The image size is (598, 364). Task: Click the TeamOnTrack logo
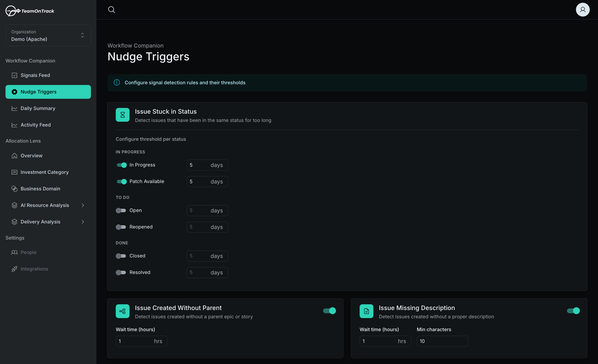pyautogui.click(x=29, y=11)
